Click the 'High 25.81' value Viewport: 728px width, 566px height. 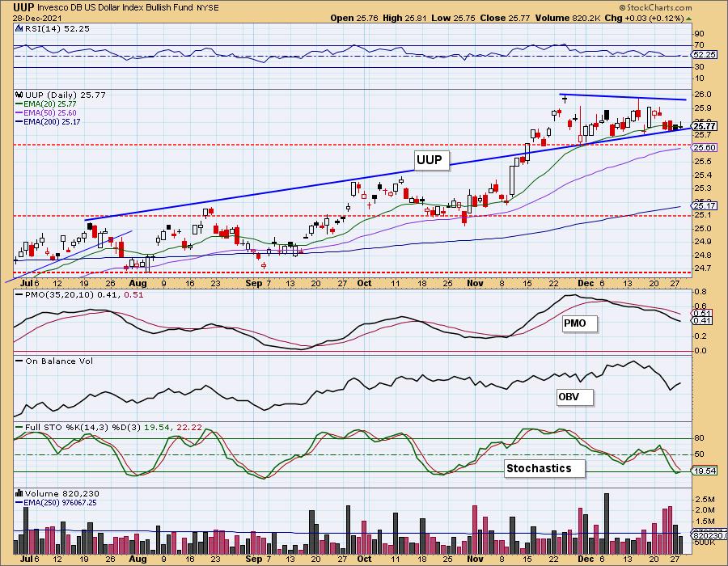pyautogui.click(x=404, y=18)
